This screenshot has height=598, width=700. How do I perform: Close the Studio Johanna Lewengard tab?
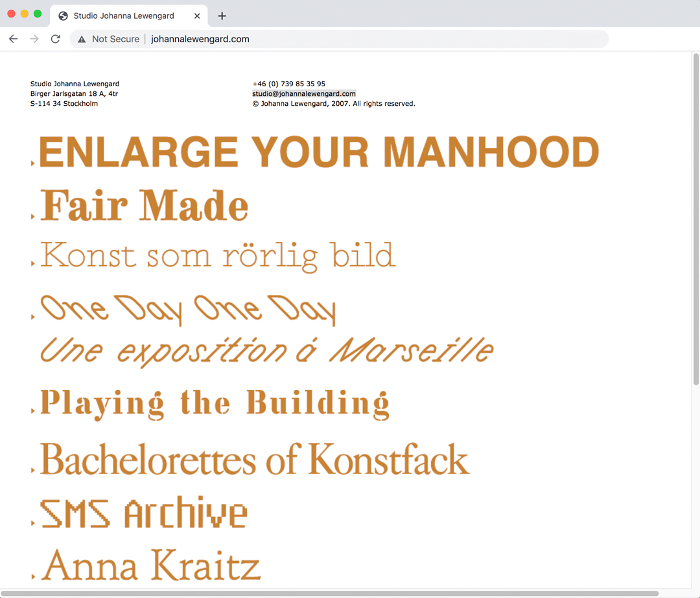197,16
